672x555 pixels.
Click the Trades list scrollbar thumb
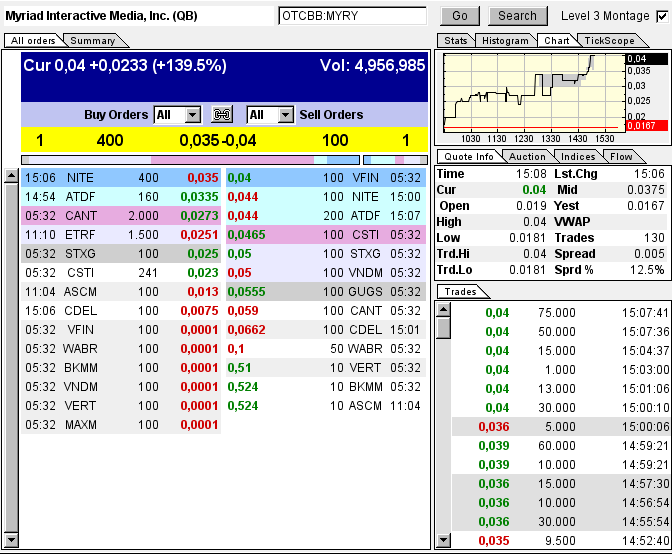coord(444,328)
